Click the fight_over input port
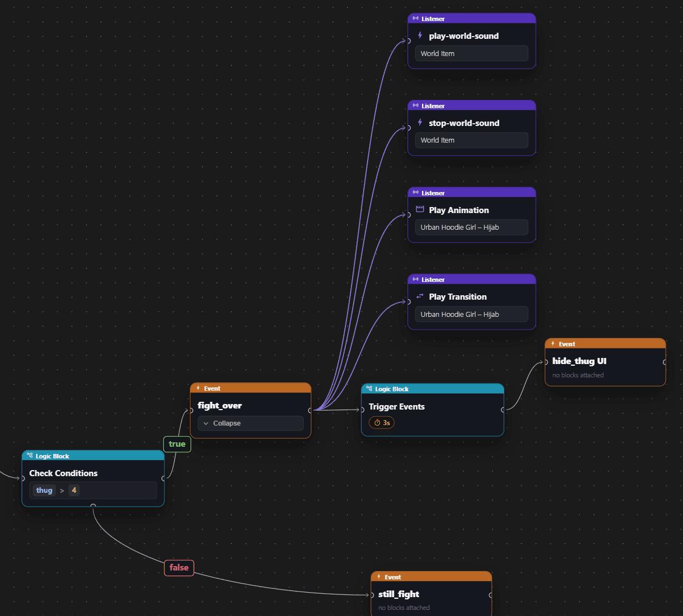The image size is (683, 616). 191,411
